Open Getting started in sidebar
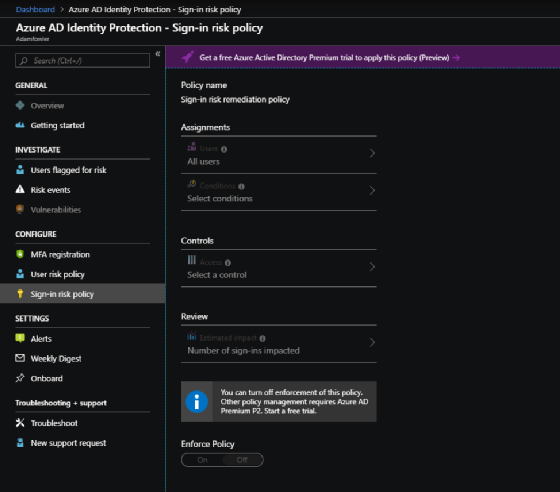The image size is (560, 492). pyautogui.click(x=82, y=125)
